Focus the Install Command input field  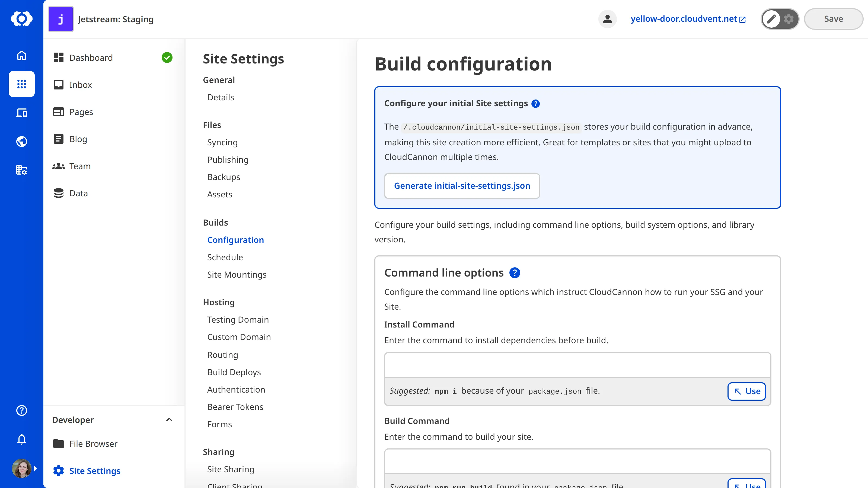coord(577,365)
